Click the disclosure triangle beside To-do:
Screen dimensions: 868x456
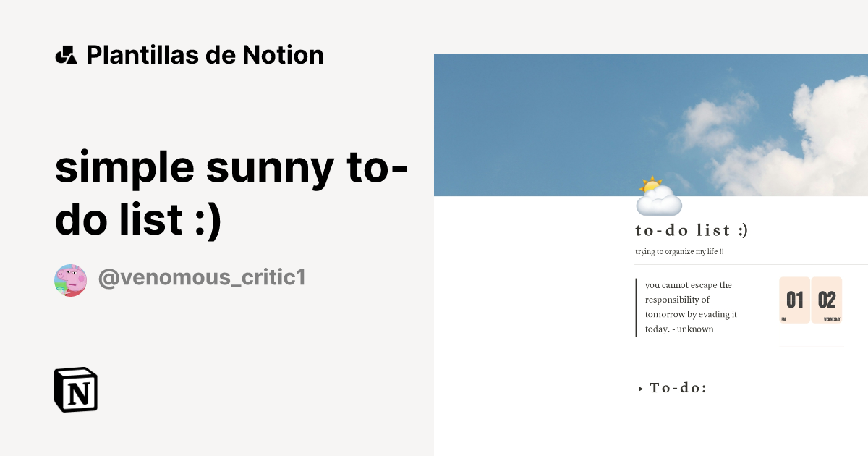pyautogui.click(x=639, y=388)
